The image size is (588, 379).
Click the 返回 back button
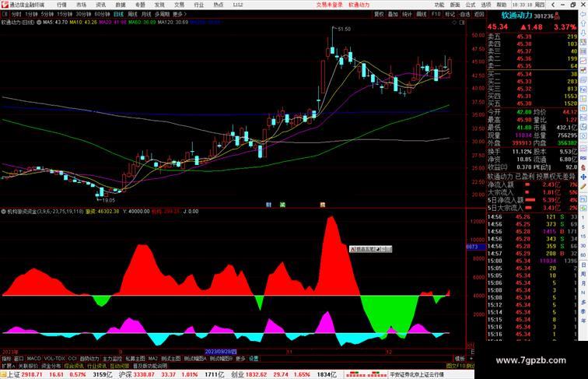pyautogui.click(x=479, y=14)
